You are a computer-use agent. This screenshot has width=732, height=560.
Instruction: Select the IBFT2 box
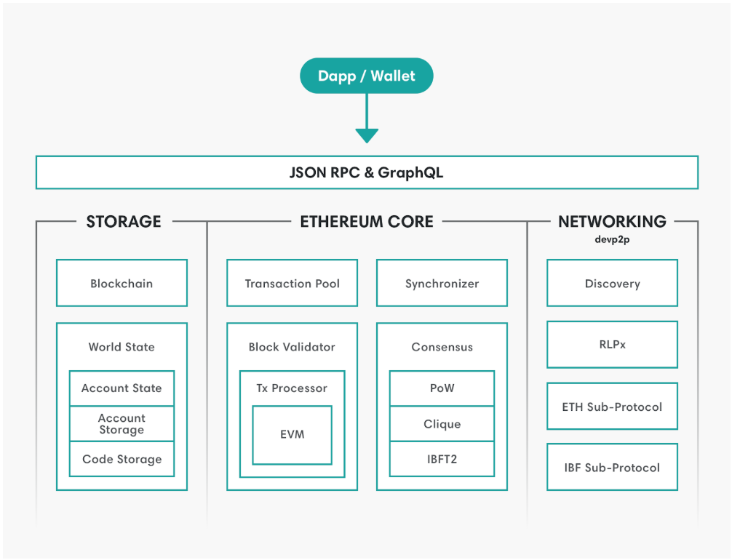[442, 459]
